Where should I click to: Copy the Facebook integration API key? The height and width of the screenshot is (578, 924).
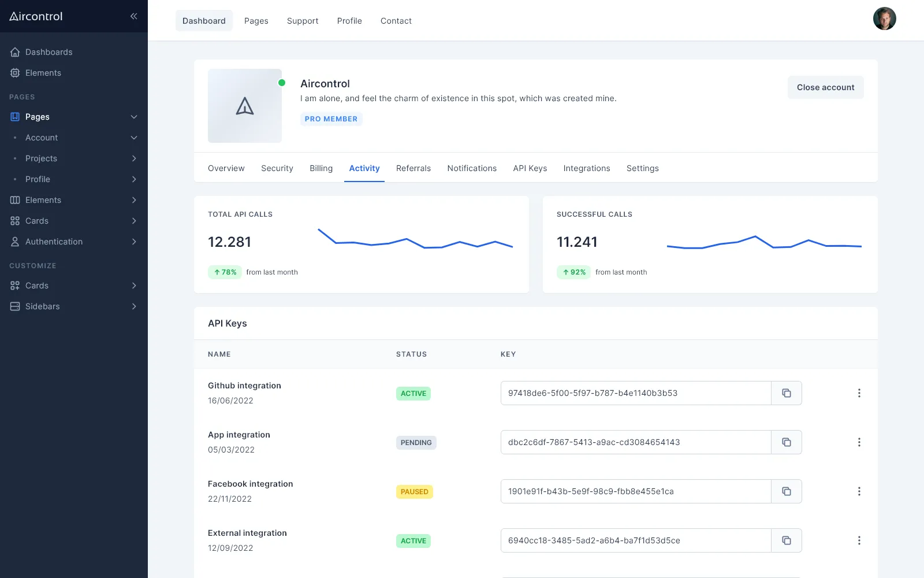(x=786, y=491)
